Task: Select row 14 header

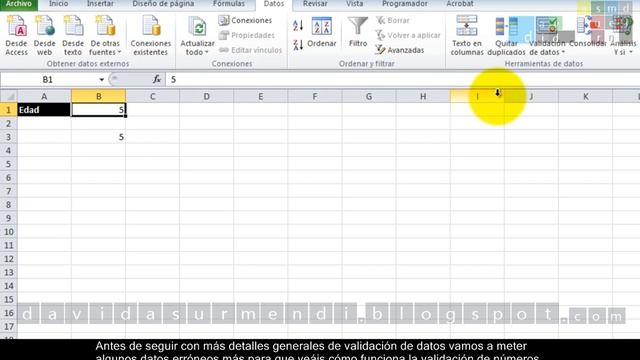Action: [9, 286]
